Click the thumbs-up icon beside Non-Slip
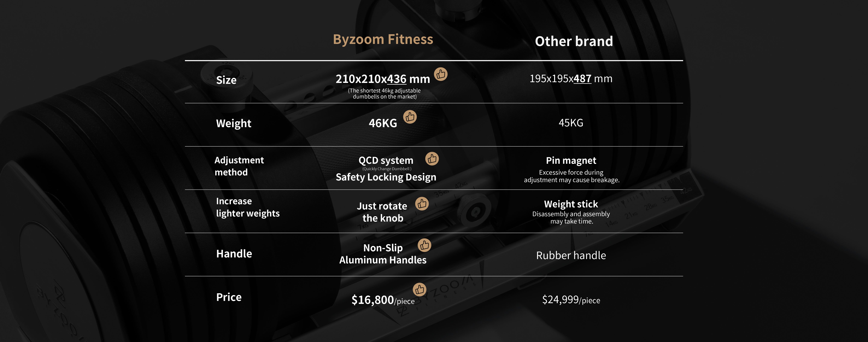Viewport: 868px width, 342px height. coord(424,245)
